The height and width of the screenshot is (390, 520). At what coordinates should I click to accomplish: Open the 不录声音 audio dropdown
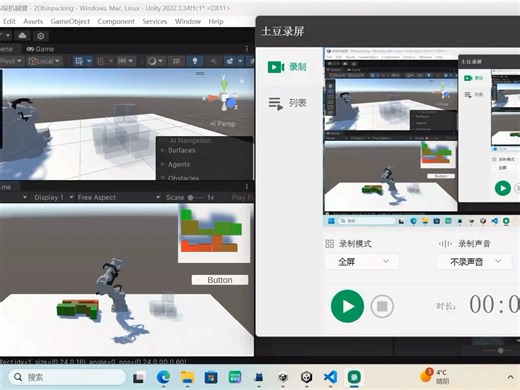tap(474, 262)
